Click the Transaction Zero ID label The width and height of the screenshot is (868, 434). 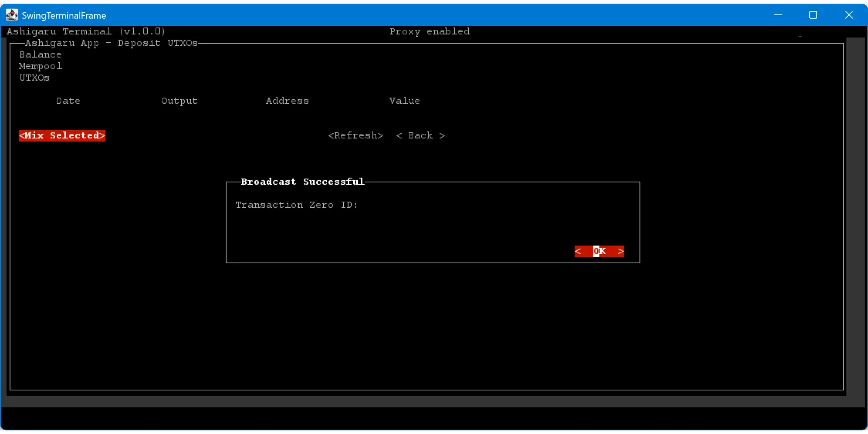(296, 205)
